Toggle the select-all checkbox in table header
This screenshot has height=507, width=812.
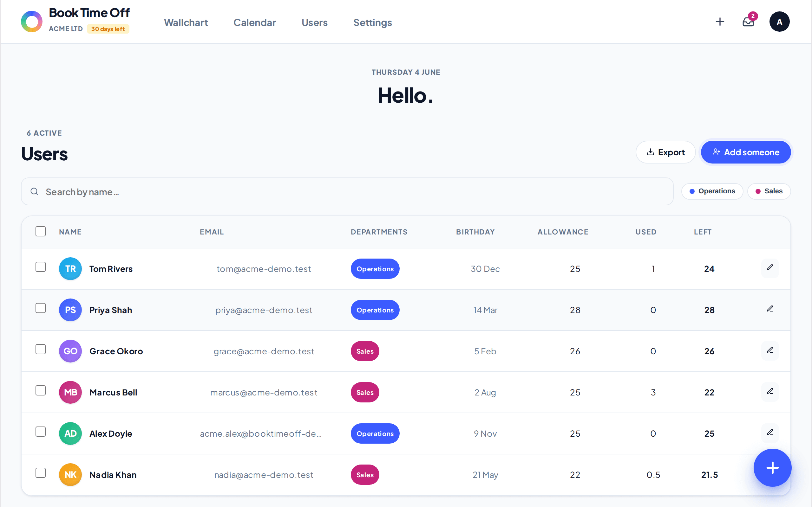coord(41,231)
